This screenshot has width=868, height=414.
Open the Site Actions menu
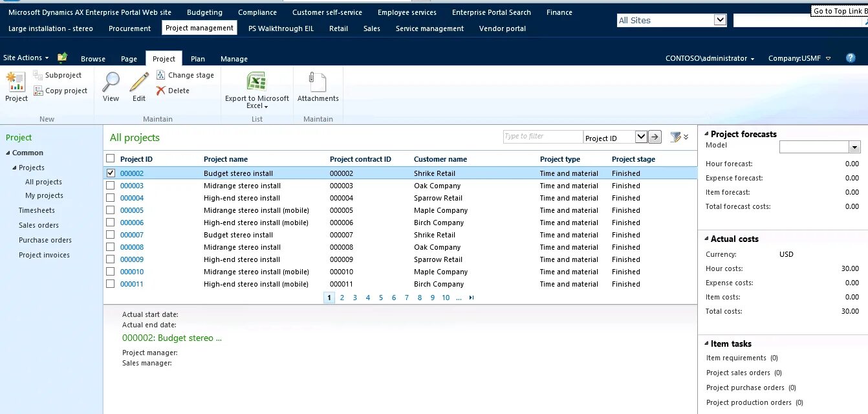pyautogui.click(x=26, y=58)
